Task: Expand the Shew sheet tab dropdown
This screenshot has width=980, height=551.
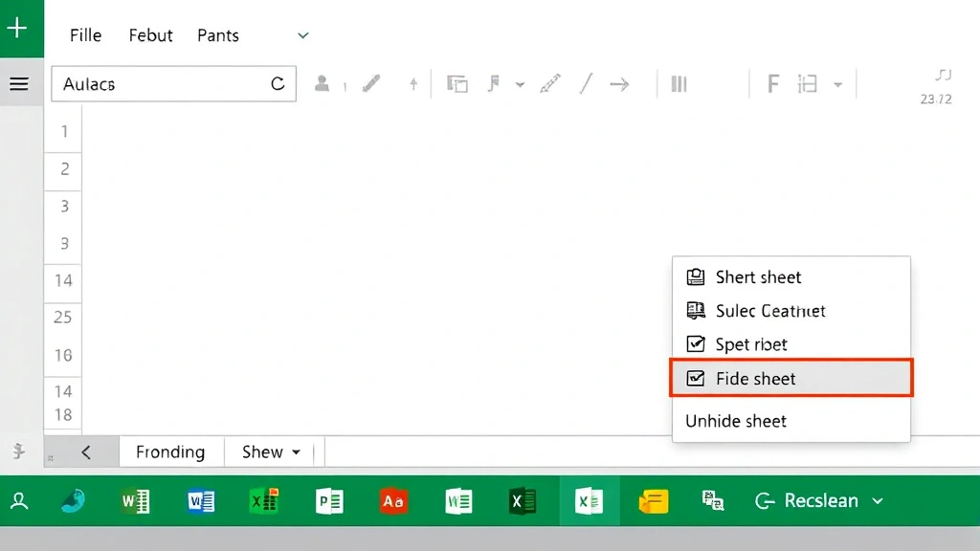Action: pos(295,452)
